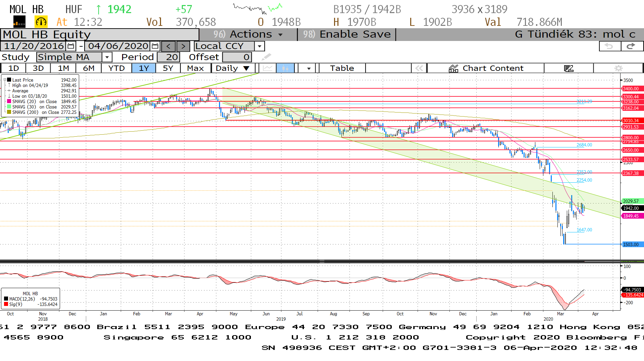644x361 pixels.
Task: Click the 3400.00 red price level label
Action: (633, 89)
